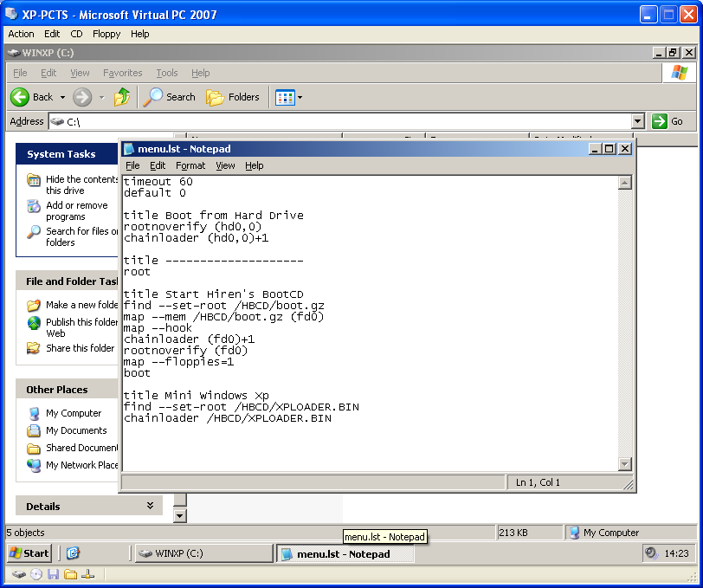
Task: Click the floppy disk icon in Virtual PC status bar
Action: [54, 574]
